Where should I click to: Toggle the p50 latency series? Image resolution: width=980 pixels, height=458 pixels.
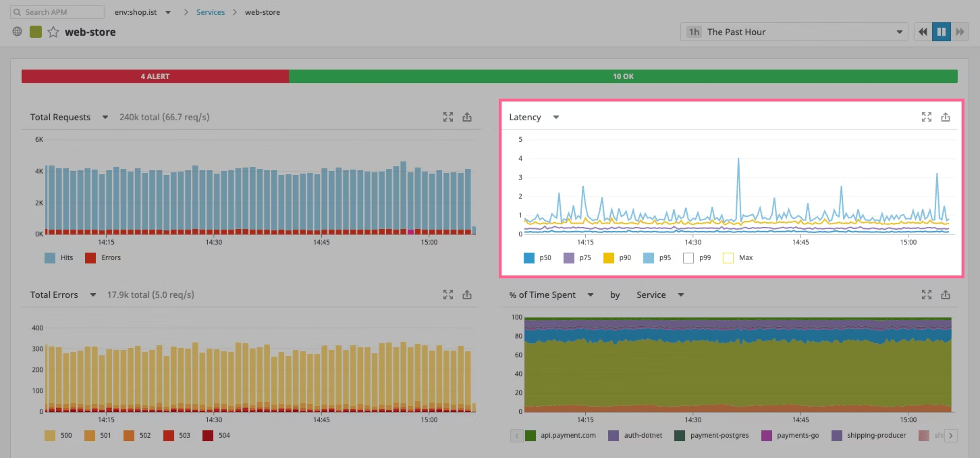pyautogui.click(x=538, y=257)
